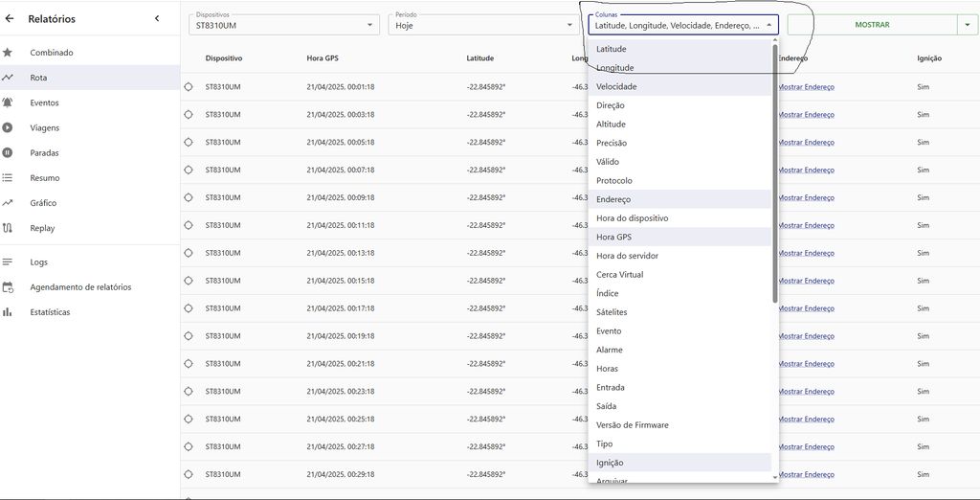980x500 pixels.
Task: Open Estatísticas bar chart icon
Action: (x=8, y=312)
